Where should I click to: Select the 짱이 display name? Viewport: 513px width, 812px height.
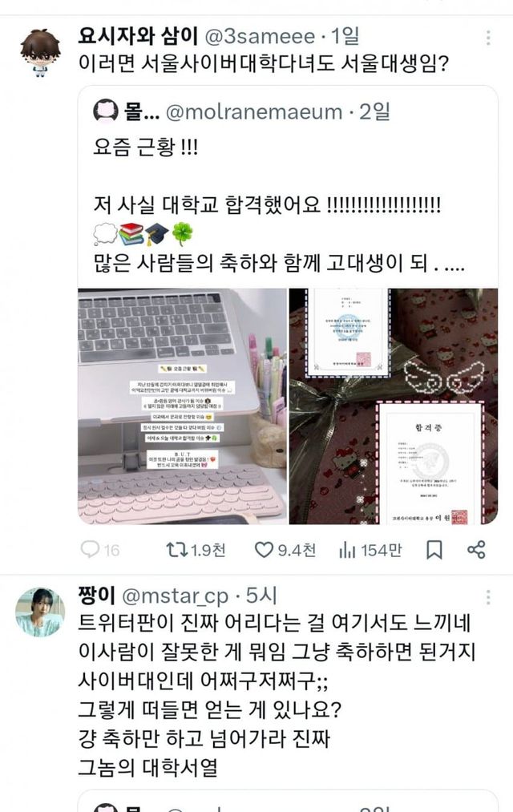[x=96, y=595]
